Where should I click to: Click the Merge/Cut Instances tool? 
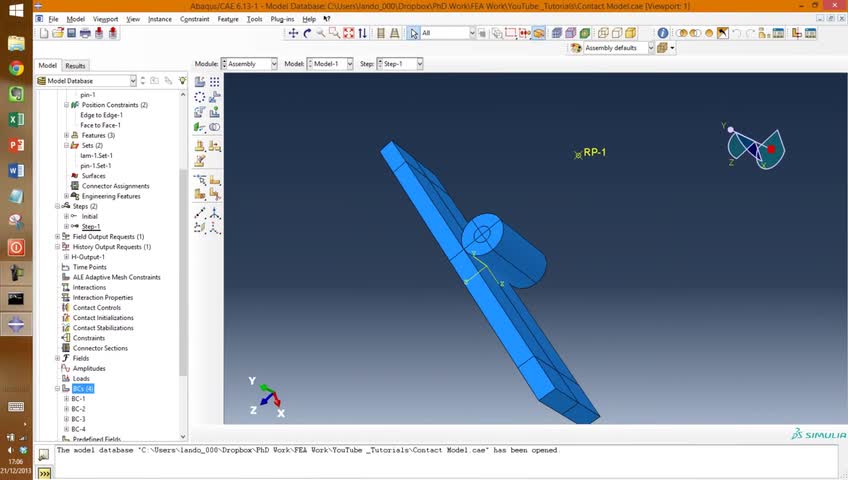(x=215, y=127)
